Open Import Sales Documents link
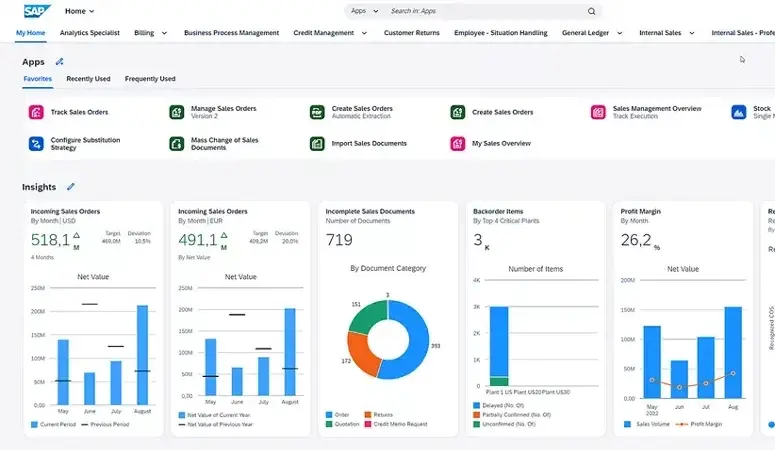The height and width of the screenshot is (450, 775). tap(369, 143)
